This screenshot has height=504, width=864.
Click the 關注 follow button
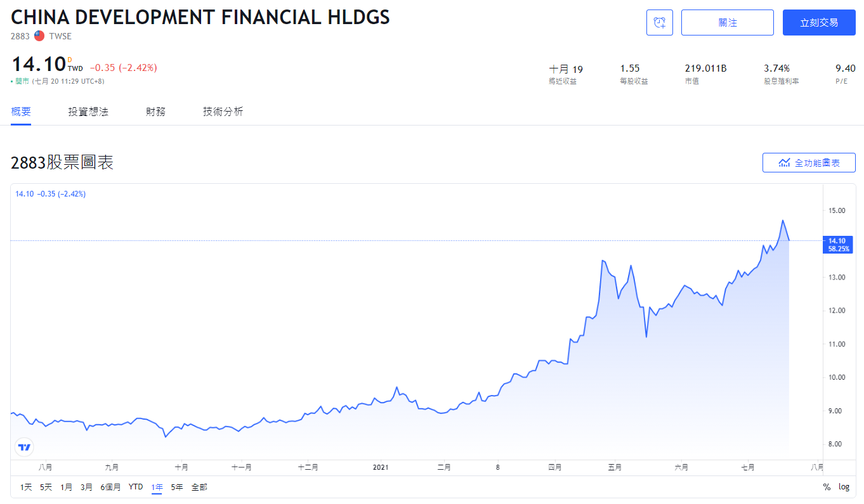728,23
